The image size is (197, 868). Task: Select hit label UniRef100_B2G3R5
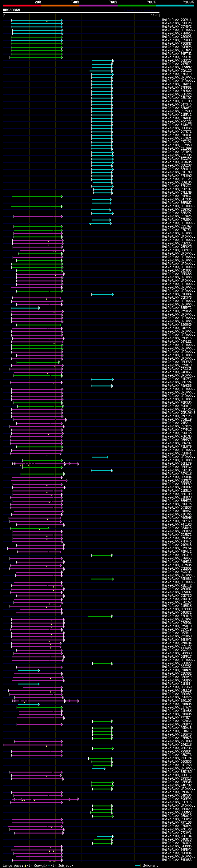(176, 210)
